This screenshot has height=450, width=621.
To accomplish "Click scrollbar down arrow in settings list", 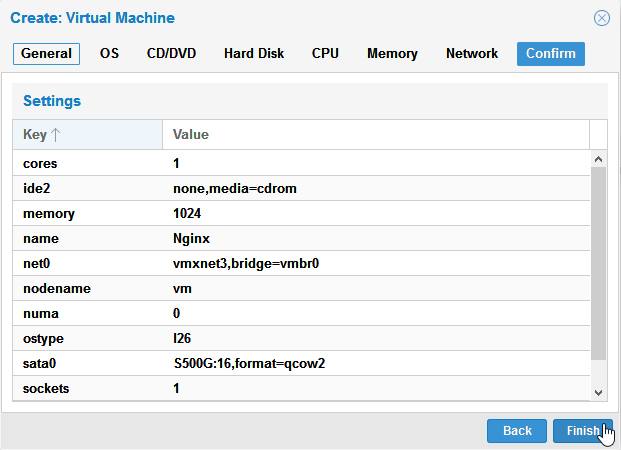I will (598, 393).
